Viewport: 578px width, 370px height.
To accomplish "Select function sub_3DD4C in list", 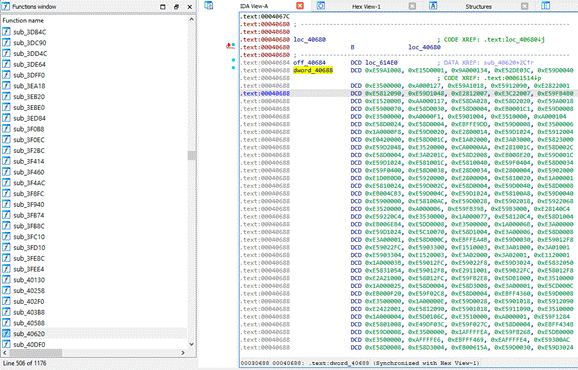I will click(x=30, y=53).
